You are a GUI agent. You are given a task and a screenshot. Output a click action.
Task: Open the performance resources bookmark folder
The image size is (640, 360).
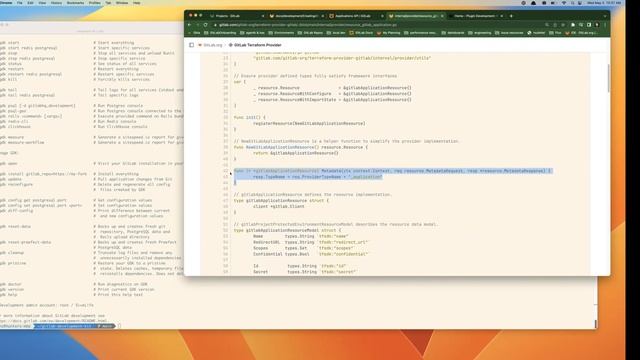pos(420,33)
